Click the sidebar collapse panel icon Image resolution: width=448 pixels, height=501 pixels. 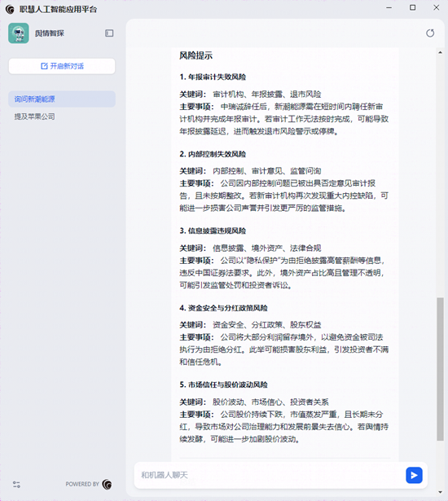pyautogui.click(x=109, y=33)
